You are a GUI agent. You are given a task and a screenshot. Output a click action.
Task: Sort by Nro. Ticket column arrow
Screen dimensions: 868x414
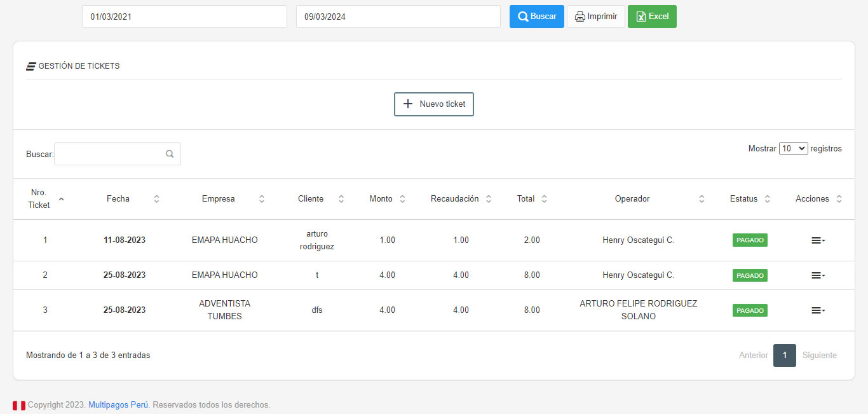tap(61, 199)
